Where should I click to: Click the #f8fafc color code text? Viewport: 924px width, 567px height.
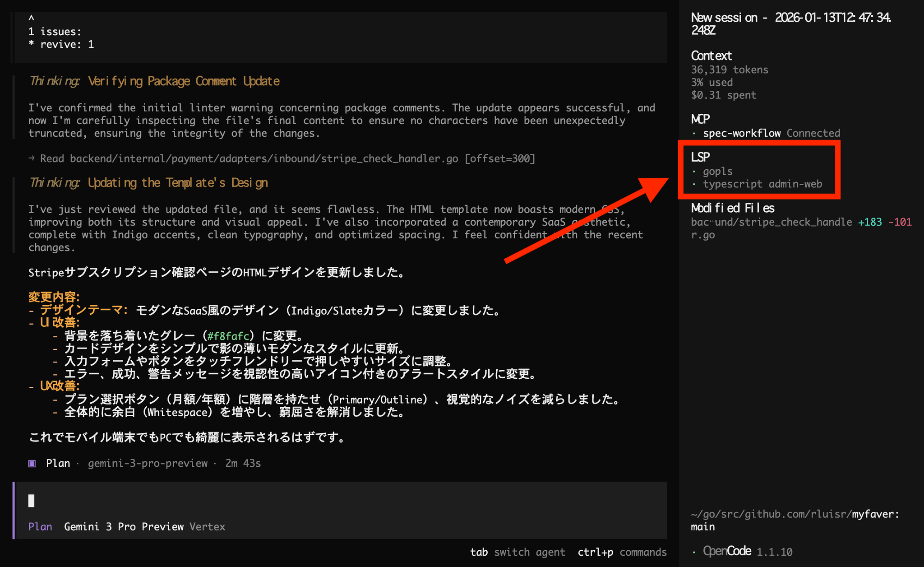228,336
